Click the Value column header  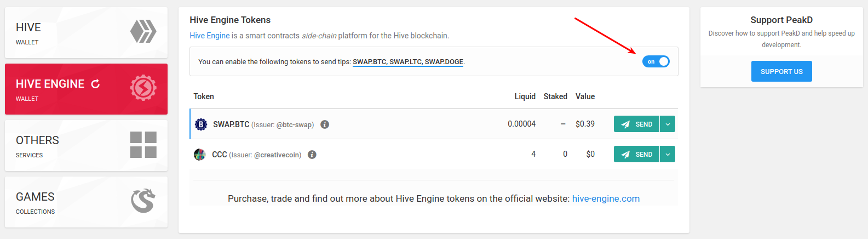(x=585, y=96)
